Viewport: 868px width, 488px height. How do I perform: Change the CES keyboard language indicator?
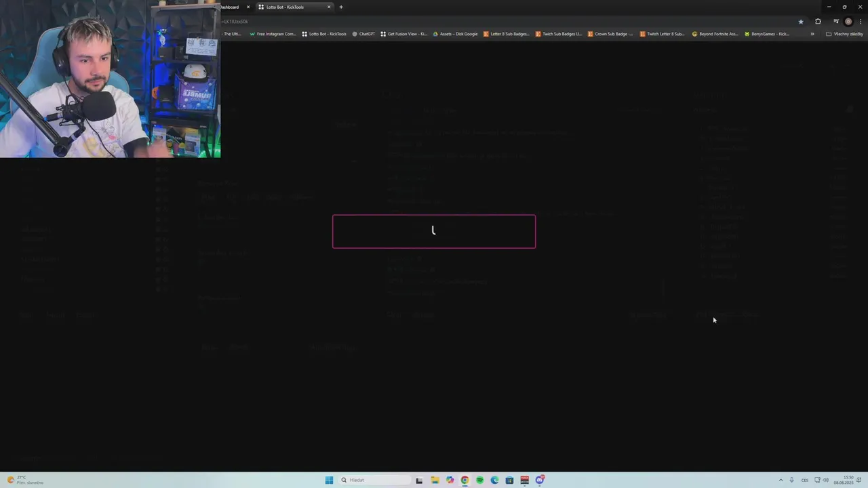click(805, 480)
